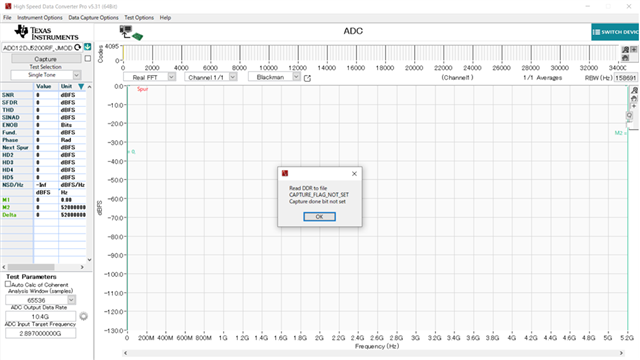Click the codes plot home reset icon
Viewport: 640px width, 360px height.
[625, 58]
